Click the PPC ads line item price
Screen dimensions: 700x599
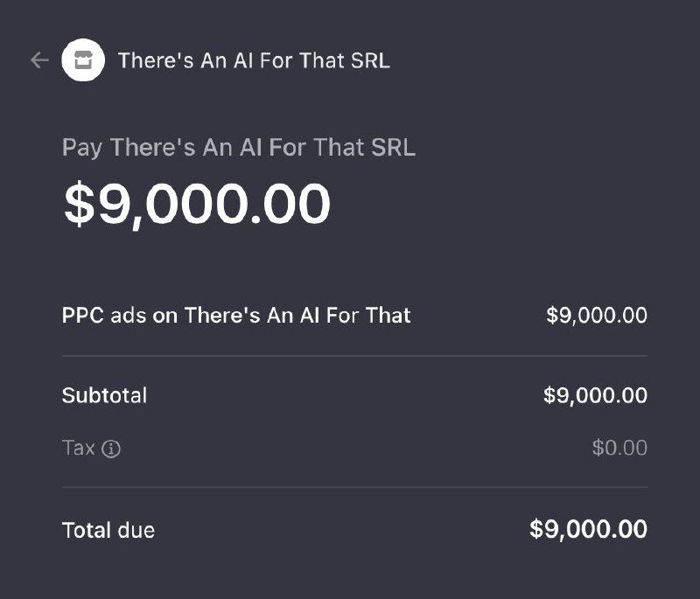pyautogui.click(x=597, y=315)
